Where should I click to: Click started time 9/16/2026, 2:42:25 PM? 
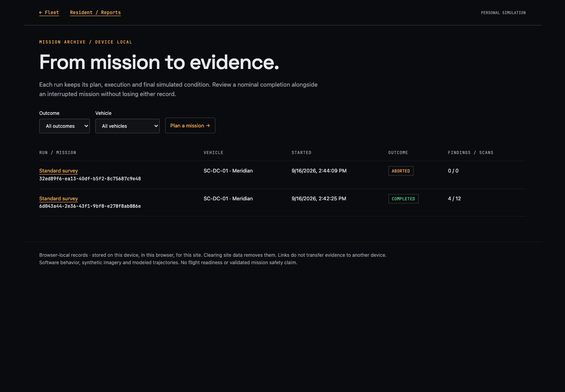(319, 199)
